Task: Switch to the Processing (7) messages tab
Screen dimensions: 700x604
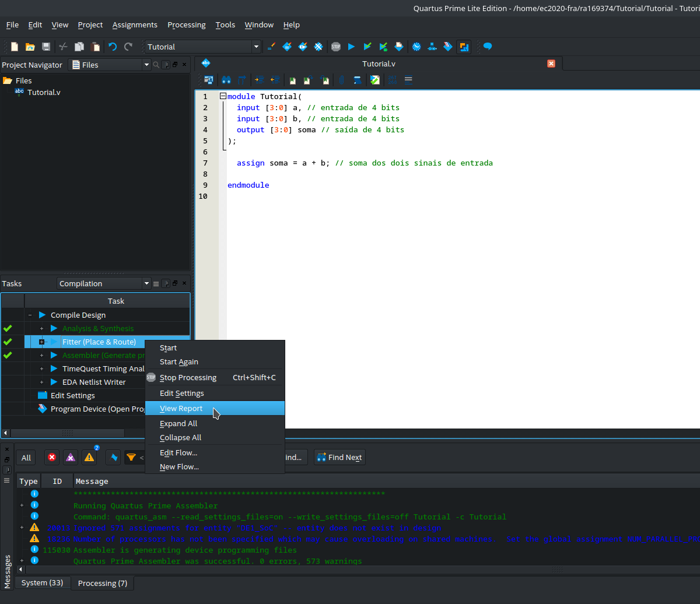Action: 103,583
